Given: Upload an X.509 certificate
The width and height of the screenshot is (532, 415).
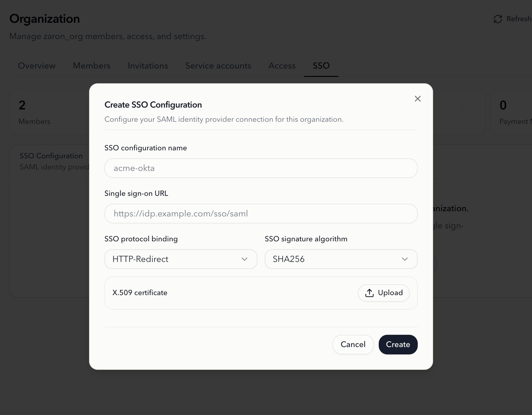Looking at the screenshot, I should point(384,293).
